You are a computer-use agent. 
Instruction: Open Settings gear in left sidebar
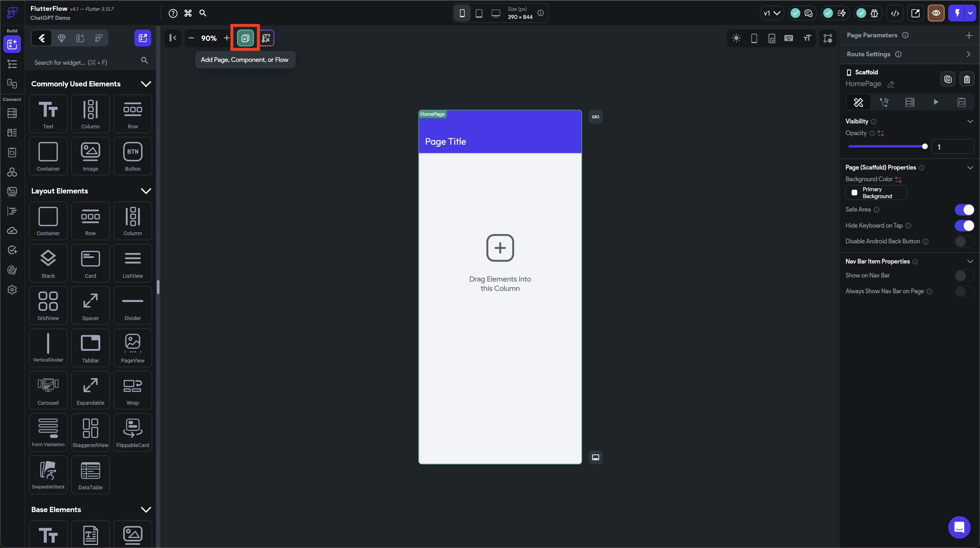(x=12, y=289)
